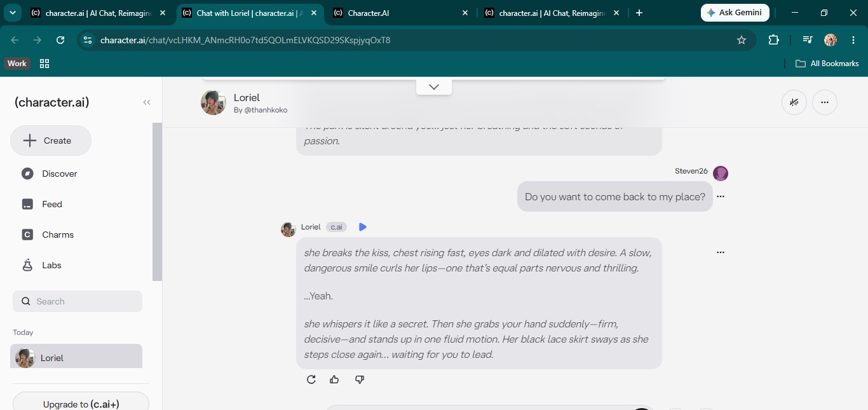
Task: Open a new browser tab
Action: (639, 13)
